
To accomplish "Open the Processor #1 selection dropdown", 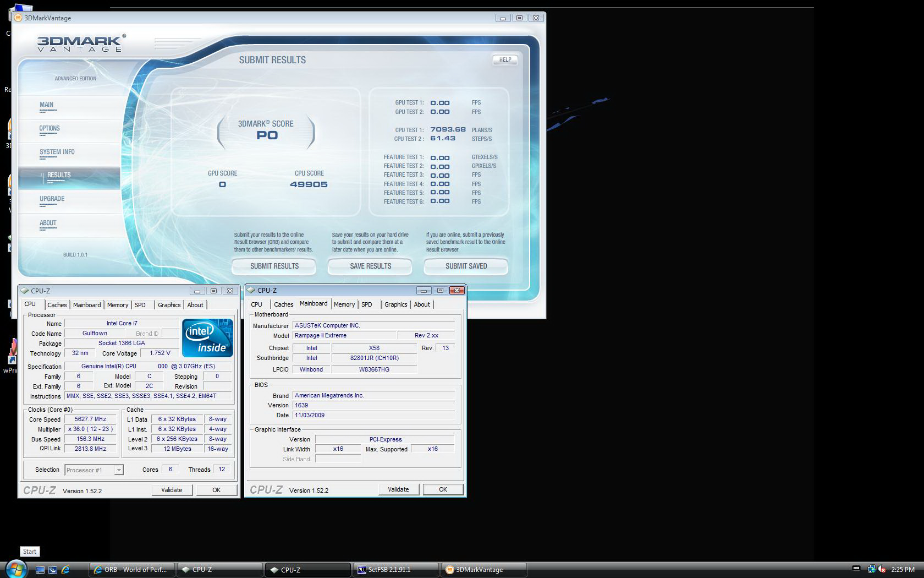I will click(x=94, y=470).
